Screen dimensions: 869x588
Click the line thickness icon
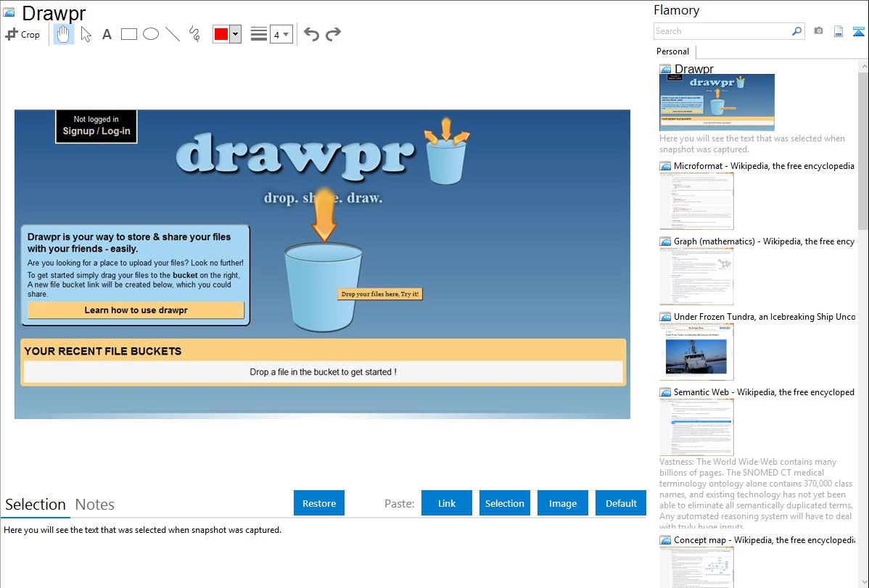point(259,34)
